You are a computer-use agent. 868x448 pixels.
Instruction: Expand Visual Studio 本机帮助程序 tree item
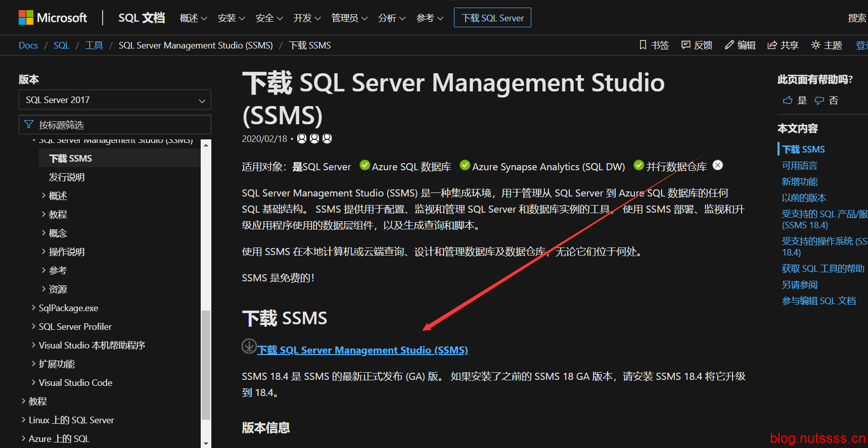pos(34,345)
